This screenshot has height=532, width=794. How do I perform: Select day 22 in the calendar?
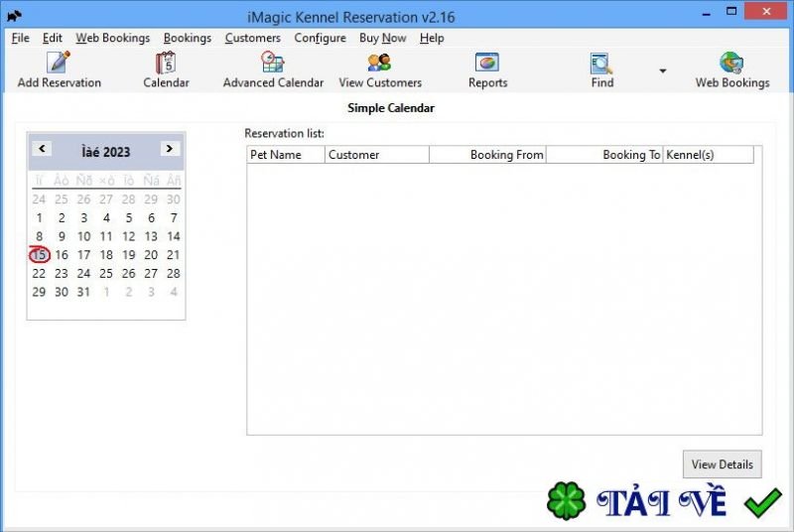tap(39, 273)
